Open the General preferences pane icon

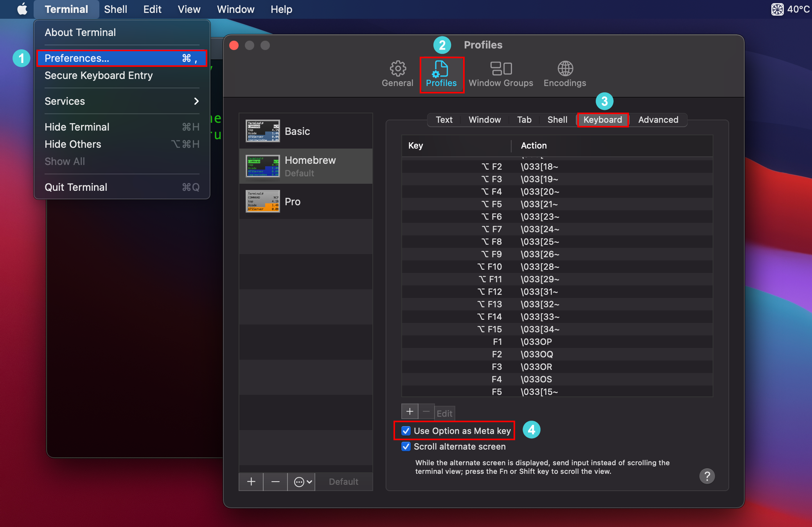(397, 73)
